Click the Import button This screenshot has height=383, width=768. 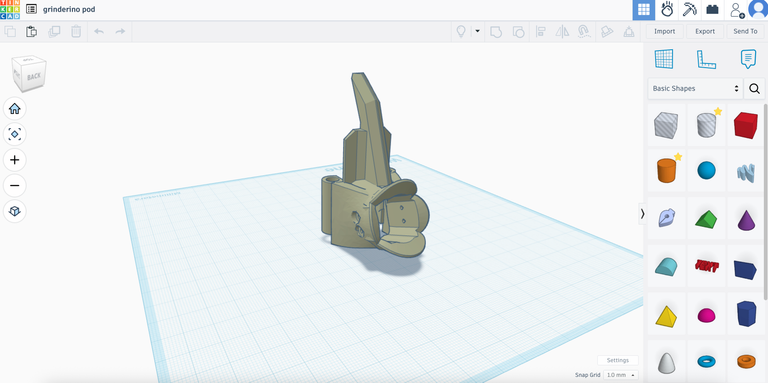[x=665, y=31]
